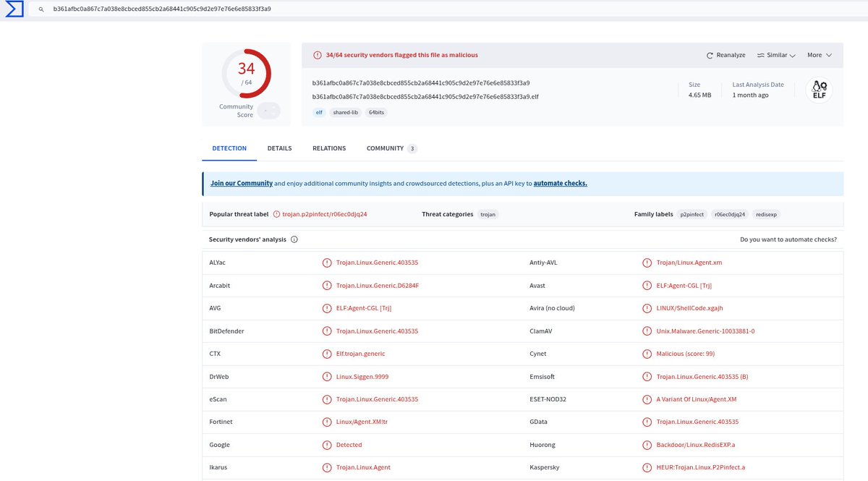Switch to the Detection tab
868x481 pixels.
(229, 148)
